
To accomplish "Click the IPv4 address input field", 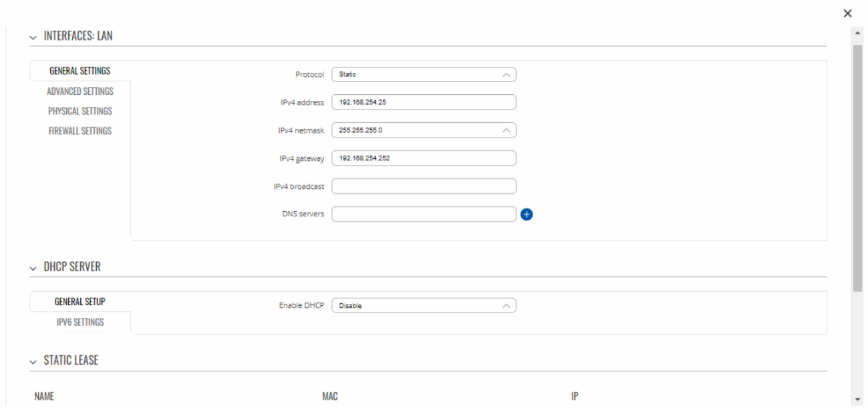I will 424,102.
